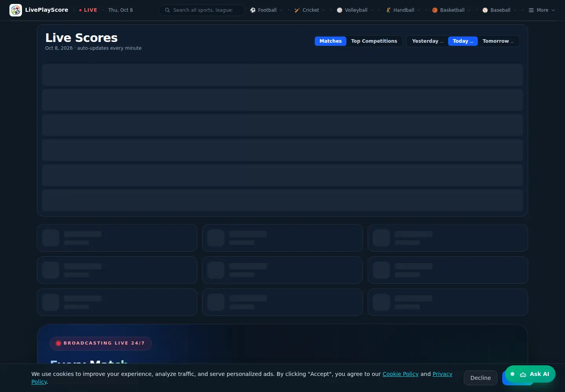The width and height of the screenshot is (565, 392).
Task: Show Yesterday's matches
Action: [x=428, y=41]
